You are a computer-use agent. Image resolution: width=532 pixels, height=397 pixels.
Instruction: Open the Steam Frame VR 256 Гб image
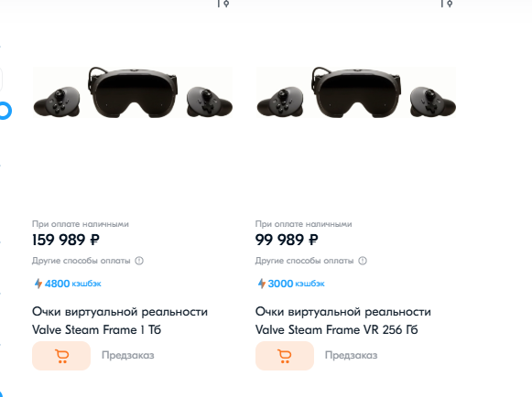356,92
